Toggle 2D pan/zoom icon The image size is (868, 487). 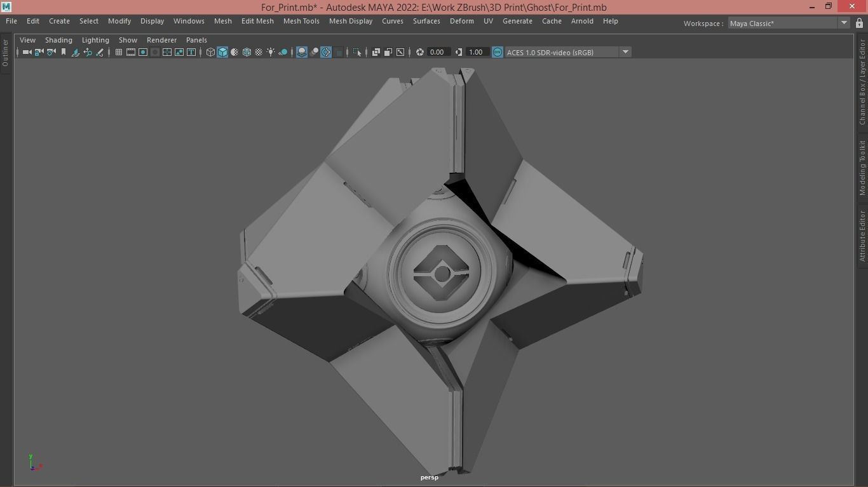tap(88, 52)
